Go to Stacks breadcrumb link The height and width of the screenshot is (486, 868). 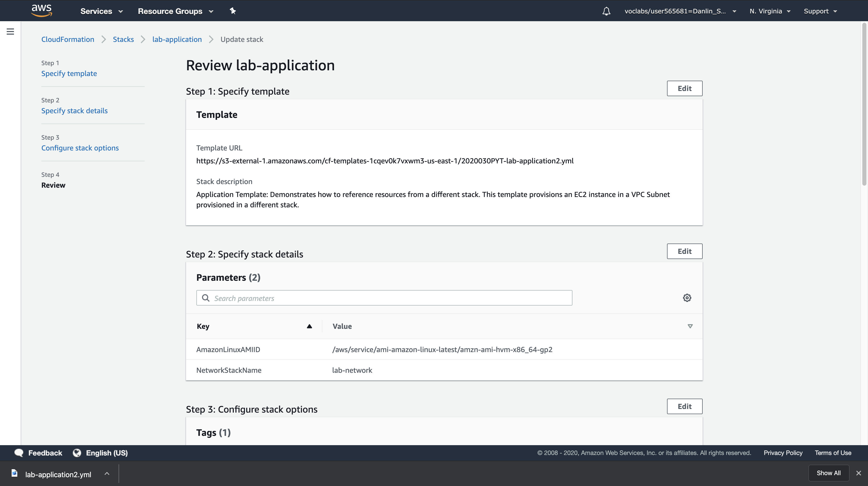[123, 40]
